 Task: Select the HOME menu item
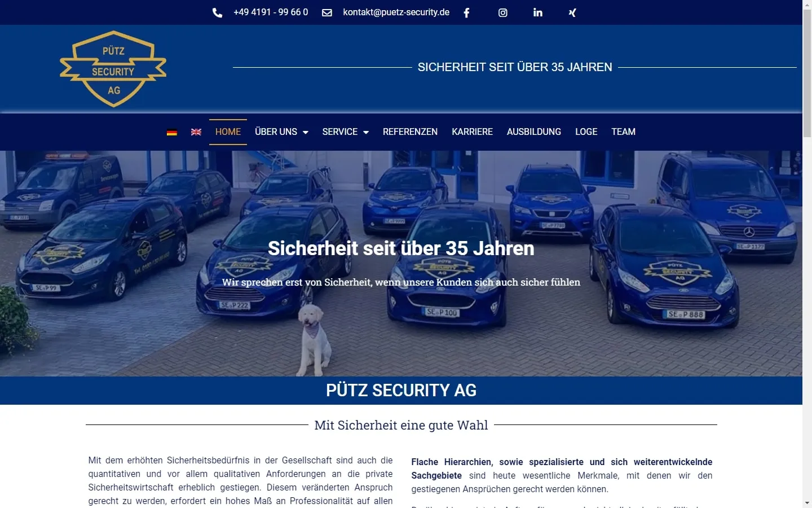[228, 132]
